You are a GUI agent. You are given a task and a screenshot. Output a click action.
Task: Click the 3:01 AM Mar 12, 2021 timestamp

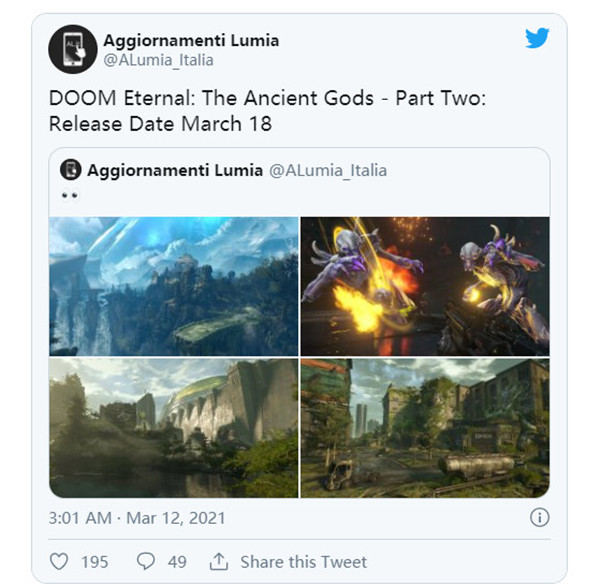137,518
